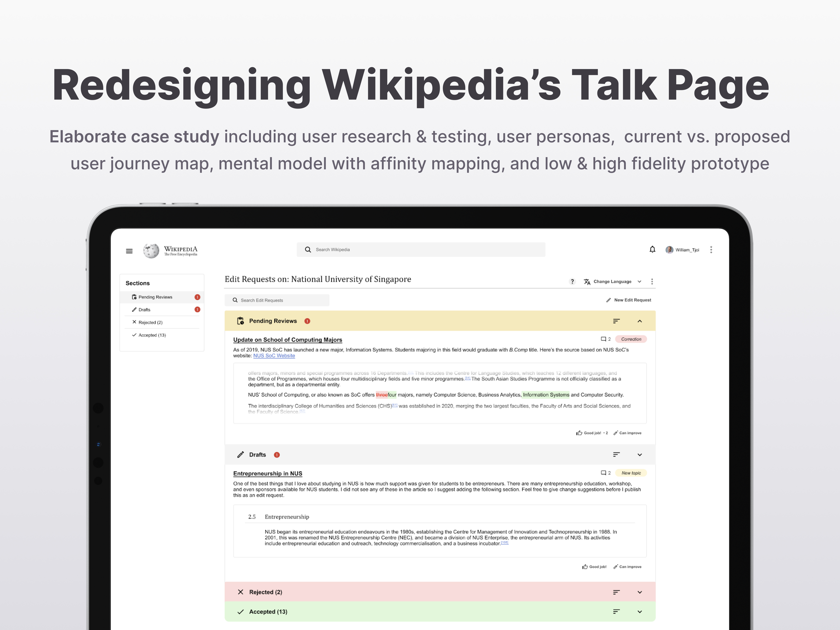Click the Search Edit Requests field
The height and width of the screenshot is (630, 840).
coord(277,300)
